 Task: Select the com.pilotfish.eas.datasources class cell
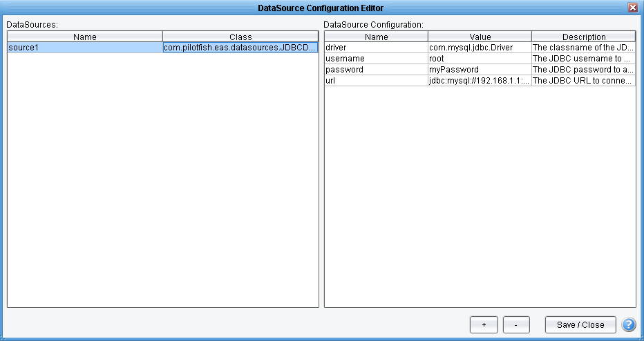240,48
